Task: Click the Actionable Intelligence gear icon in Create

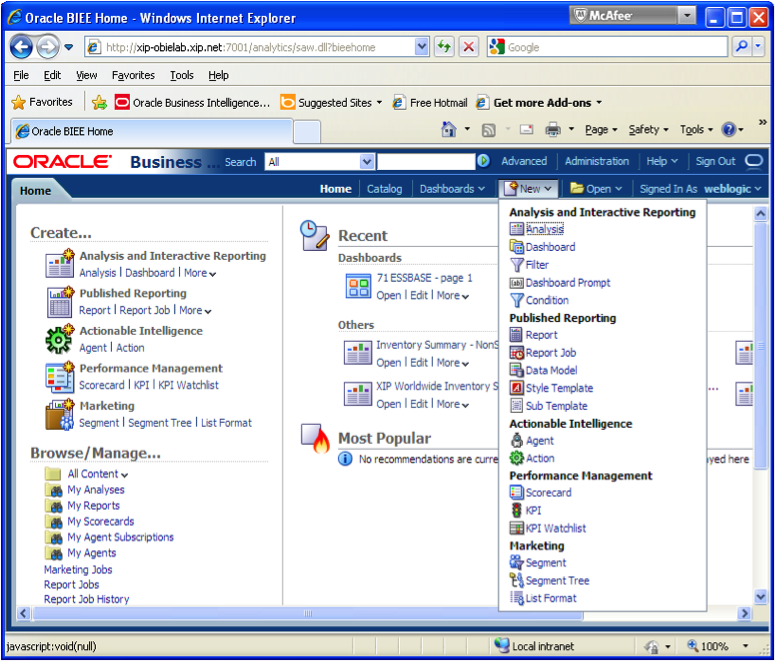Action: (59, 339)
